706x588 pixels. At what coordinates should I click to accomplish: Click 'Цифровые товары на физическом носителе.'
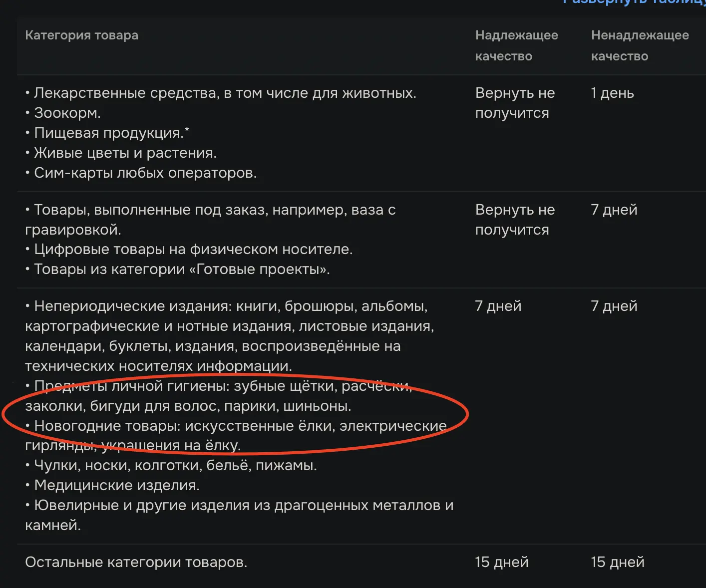(x=189, y=250)
